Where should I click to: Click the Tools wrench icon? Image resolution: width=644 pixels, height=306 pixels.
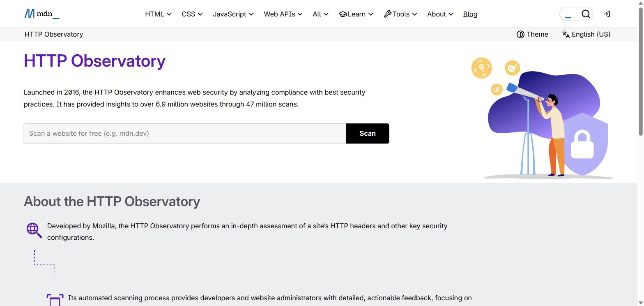click(x=387, y=14)
